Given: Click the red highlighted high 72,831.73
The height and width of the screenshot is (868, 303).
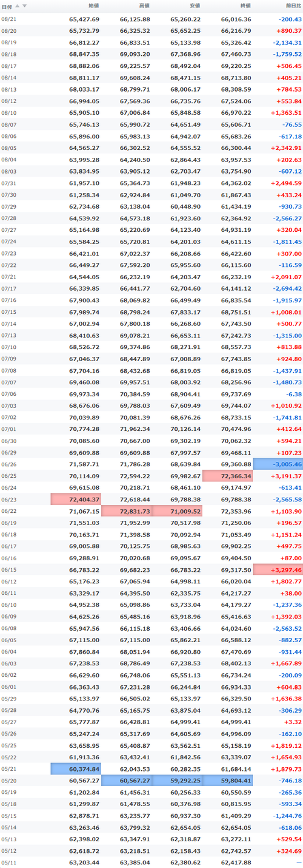Looking at the screenshot, I should point(126,511).
